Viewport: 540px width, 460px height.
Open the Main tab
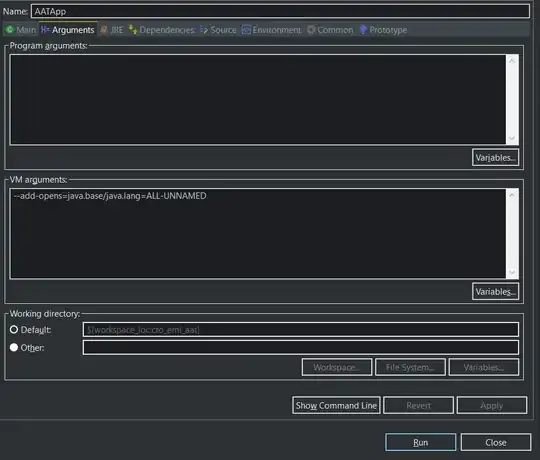pyautogui.click(x=20, y=30)
